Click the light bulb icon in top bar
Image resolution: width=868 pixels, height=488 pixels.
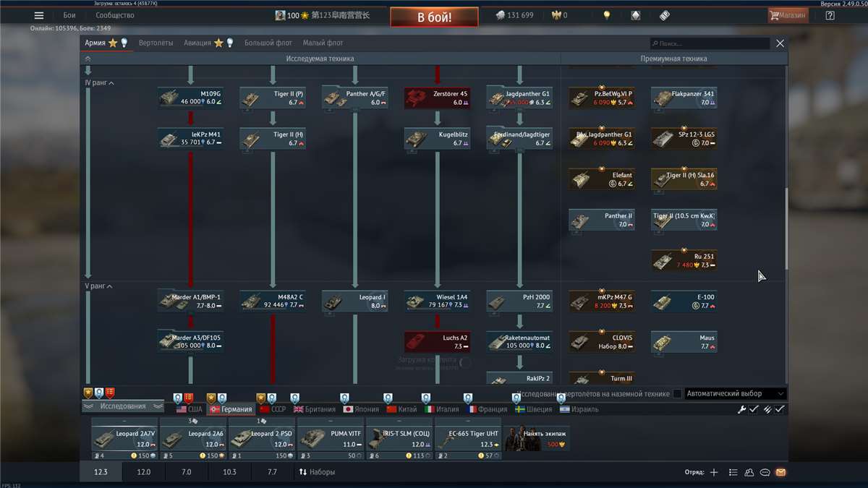[x=607, y=15]
